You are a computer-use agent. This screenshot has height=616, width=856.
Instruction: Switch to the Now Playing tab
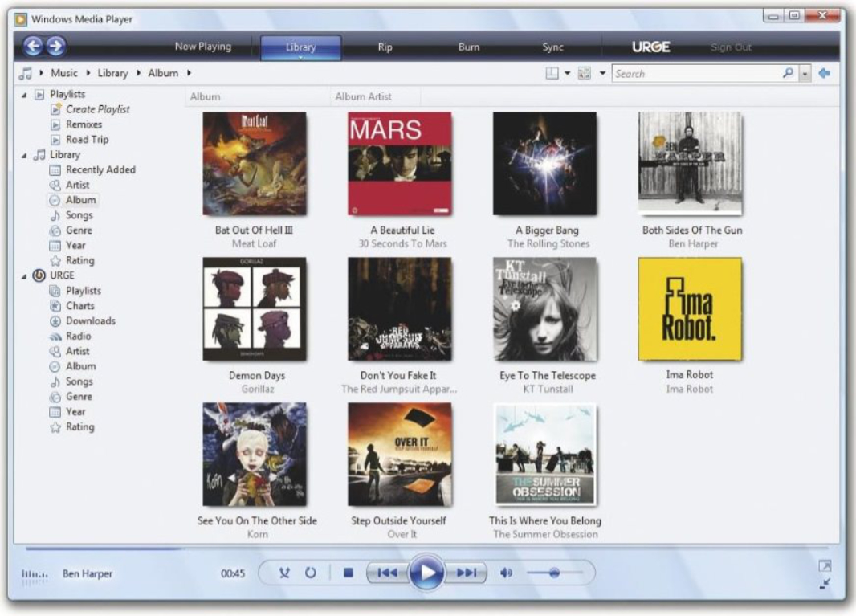203,47
